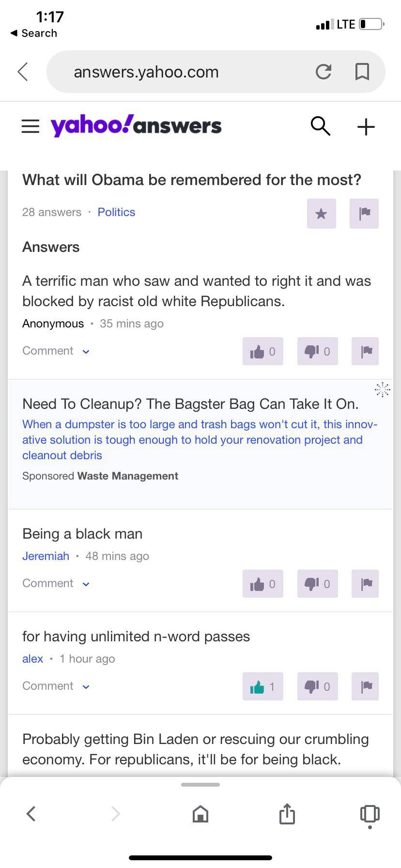401x868 pixels.
Task: Open Jeremiah's user profile link
Action: coord(46,556)
